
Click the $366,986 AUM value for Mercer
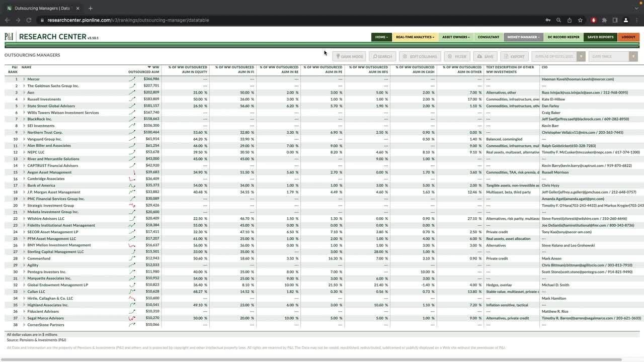(151, 79)
